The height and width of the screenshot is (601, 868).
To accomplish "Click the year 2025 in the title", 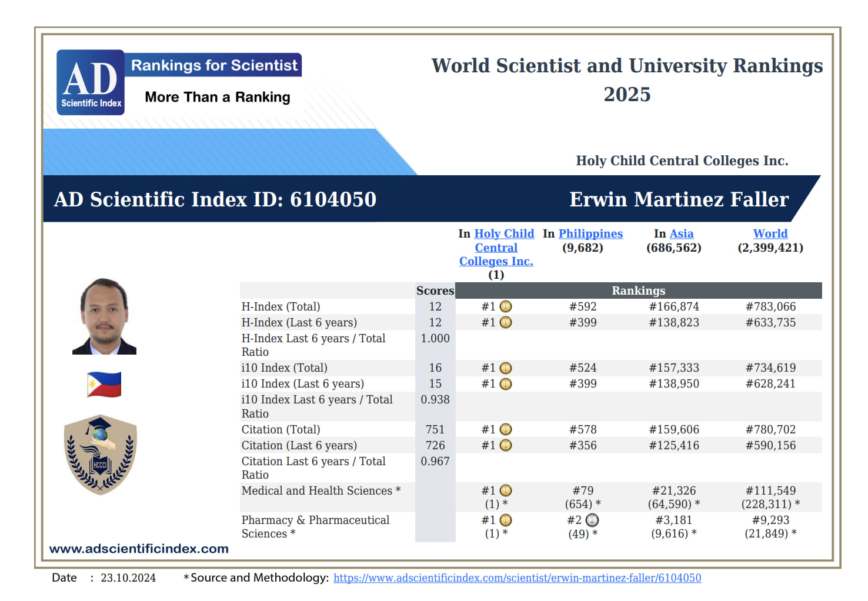I will click(x=627, y=94).
